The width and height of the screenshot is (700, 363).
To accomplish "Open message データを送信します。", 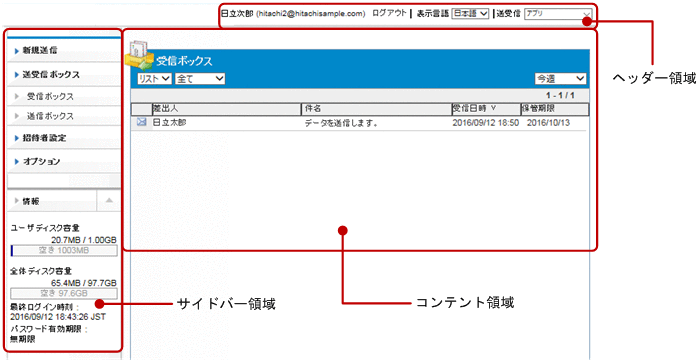I will pyautogui.click(x=342, y=123).
